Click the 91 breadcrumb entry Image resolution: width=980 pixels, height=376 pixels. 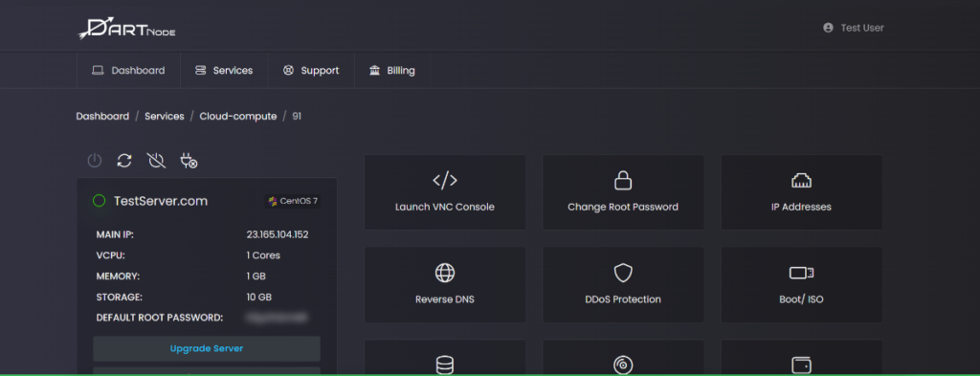(x=297, y=116)
